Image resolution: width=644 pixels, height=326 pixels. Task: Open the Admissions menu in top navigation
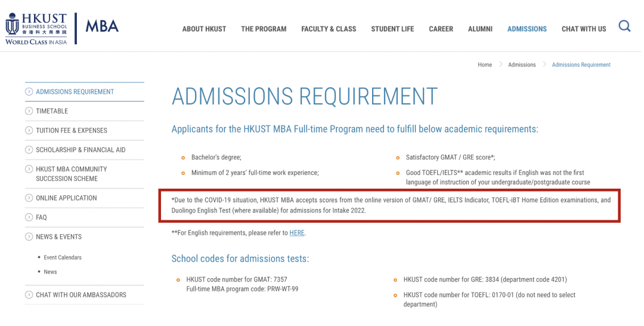click(x=527, y=29)
